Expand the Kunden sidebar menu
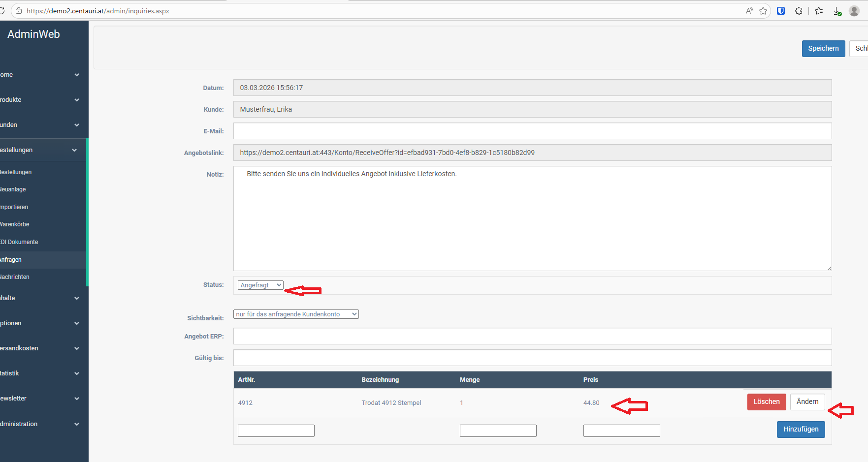 point(43,125)
